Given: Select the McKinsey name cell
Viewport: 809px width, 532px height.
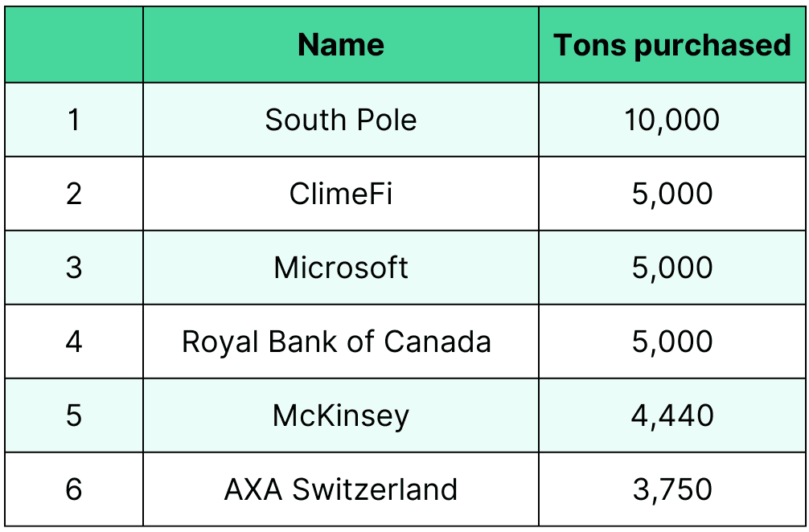Looking at the screenshot, I should [340, 415].
